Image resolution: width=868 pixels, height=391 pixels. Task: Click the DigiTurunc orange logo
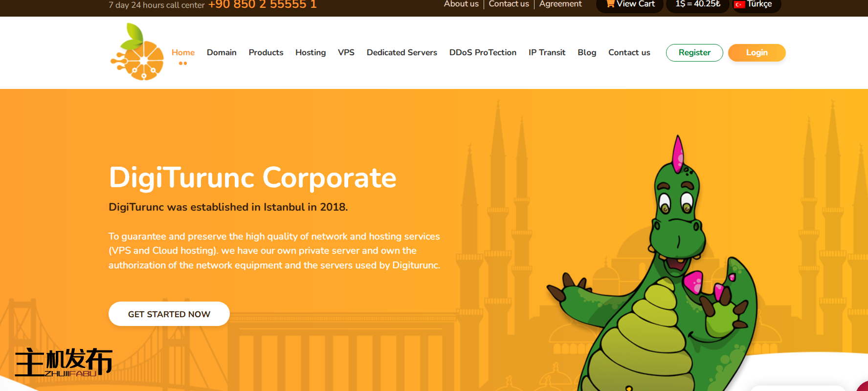(x=137, y=52)
